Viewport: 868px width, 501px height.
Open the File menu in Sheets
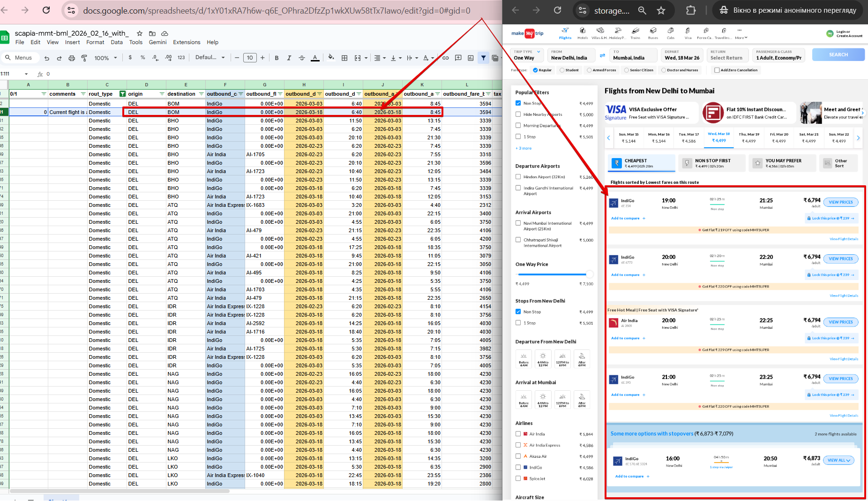20,42
